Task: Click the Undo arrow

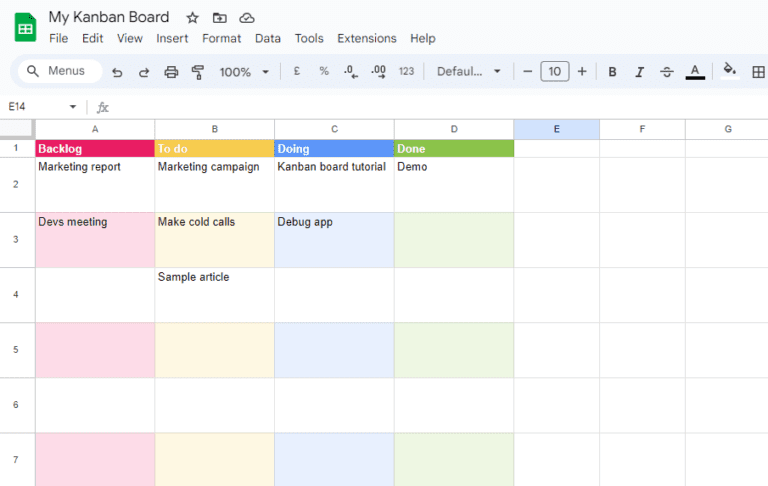Action: point(117,72)
